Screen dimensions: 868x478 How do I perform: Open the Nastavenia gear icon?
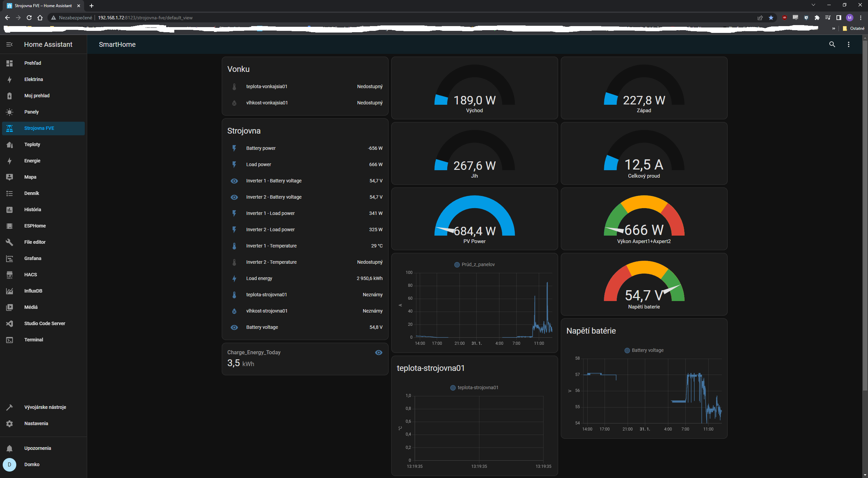[x=9, y=423]
